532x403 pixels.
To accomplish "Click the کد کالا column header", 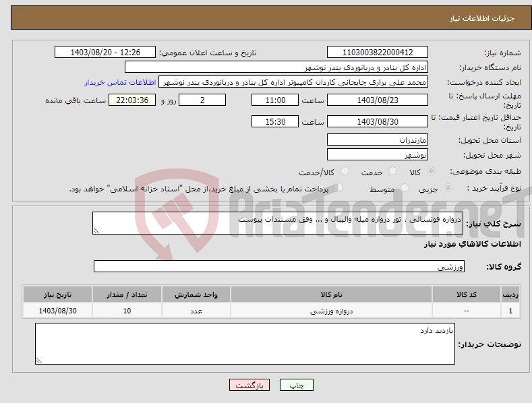I will pyautogui.click(x=467, y=294).
